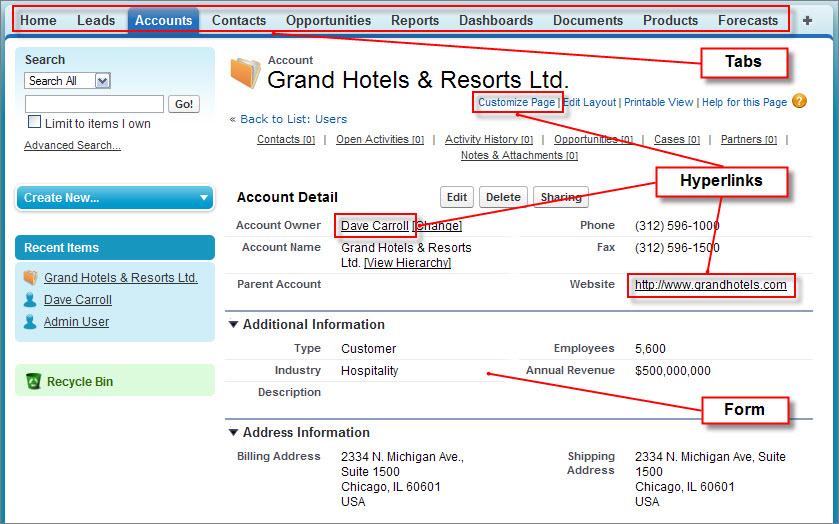Image resolution: width=839 pixels, height=524 pixels.
Task: Click person icon beside Admin User
Action: 30,322
